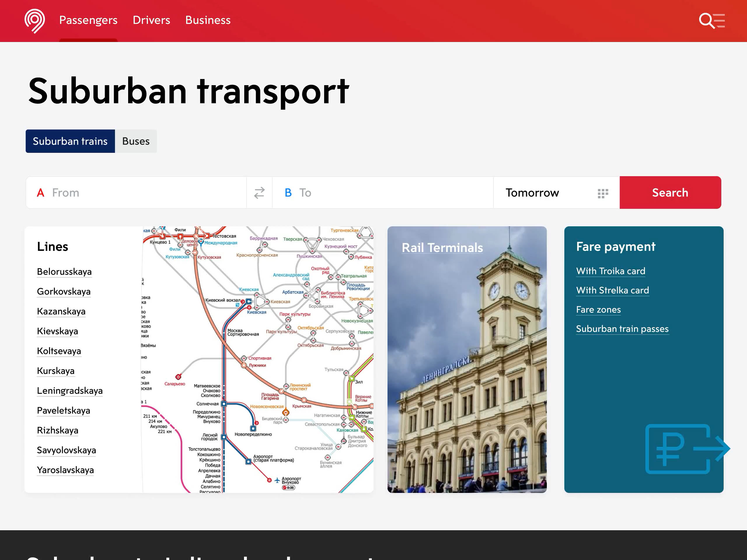
Task: Open the search and menu icon
Action: point(711,21)
